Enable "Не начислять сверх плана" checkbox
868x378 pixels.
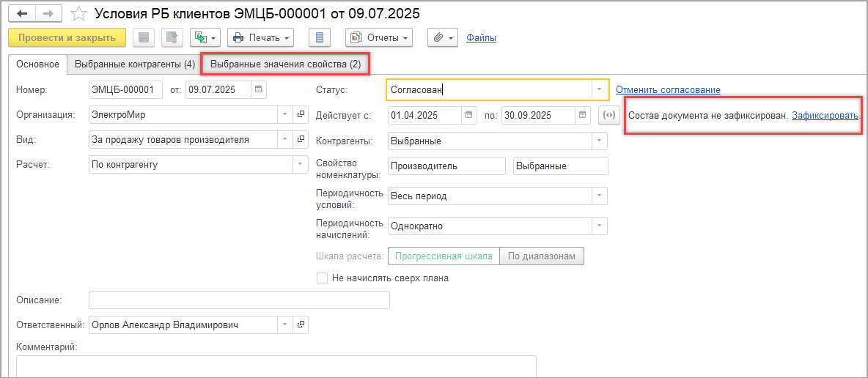point(322,278)
